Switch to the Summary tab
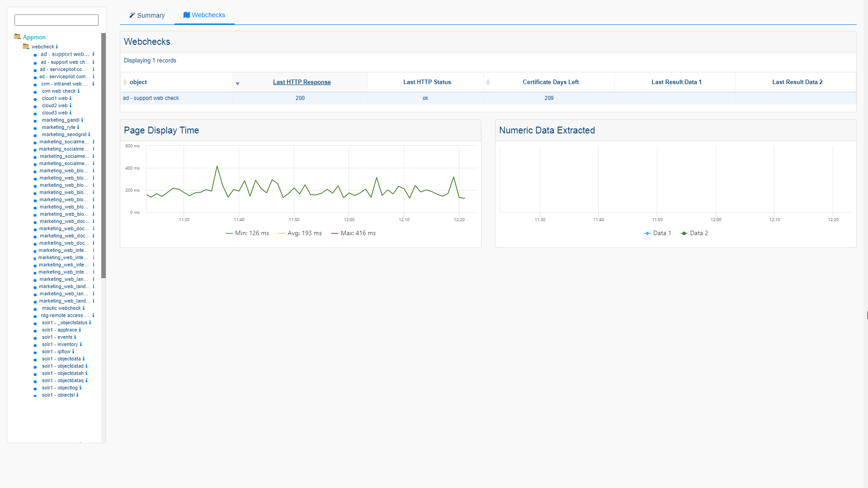The width and height of the screenshot is (868, 488). pos(147,15)
